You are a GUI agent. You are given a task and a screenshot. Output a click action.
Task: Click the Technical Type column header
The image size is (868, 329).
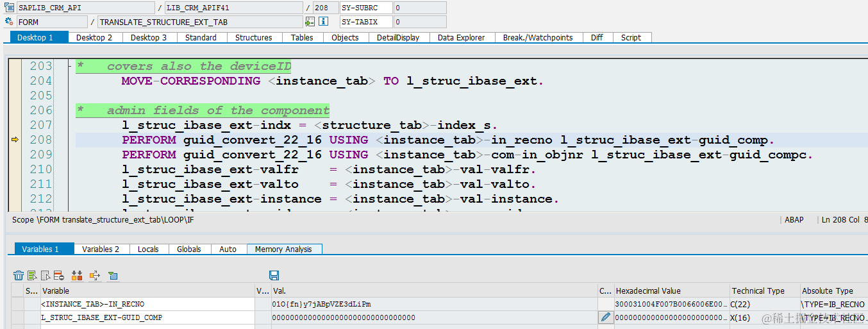pyautogui.click(x=765, y=291)
